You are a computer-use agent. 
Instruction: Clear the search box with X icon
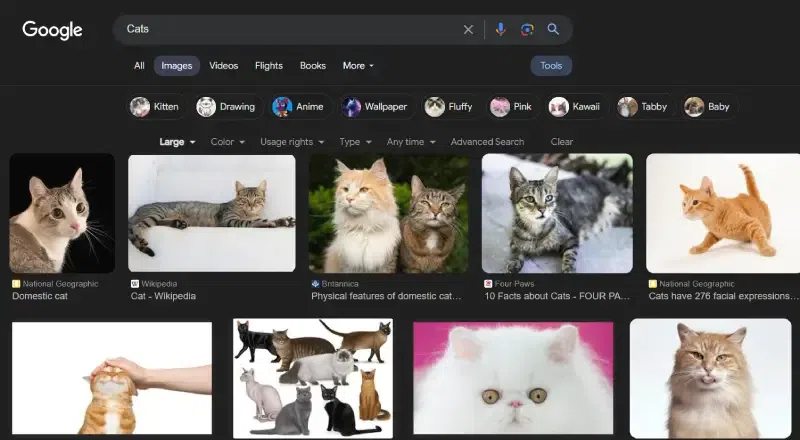(x=468, y=30)
